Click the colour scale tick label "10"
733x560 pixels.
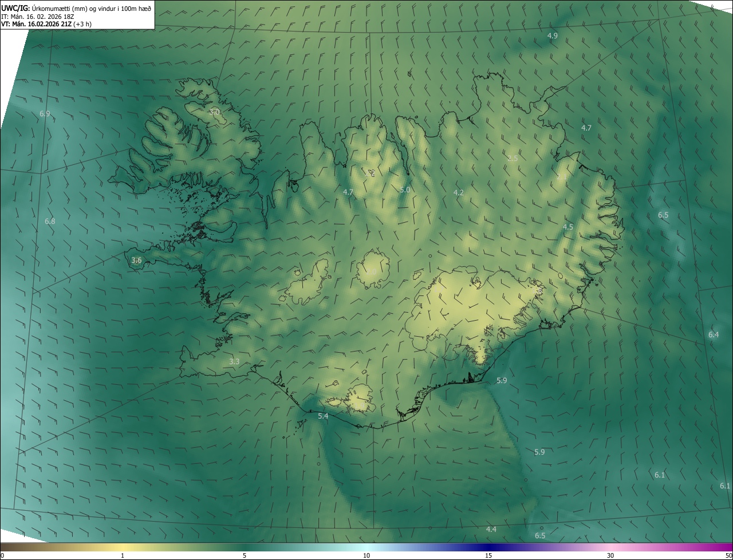(x=366, y=555)
